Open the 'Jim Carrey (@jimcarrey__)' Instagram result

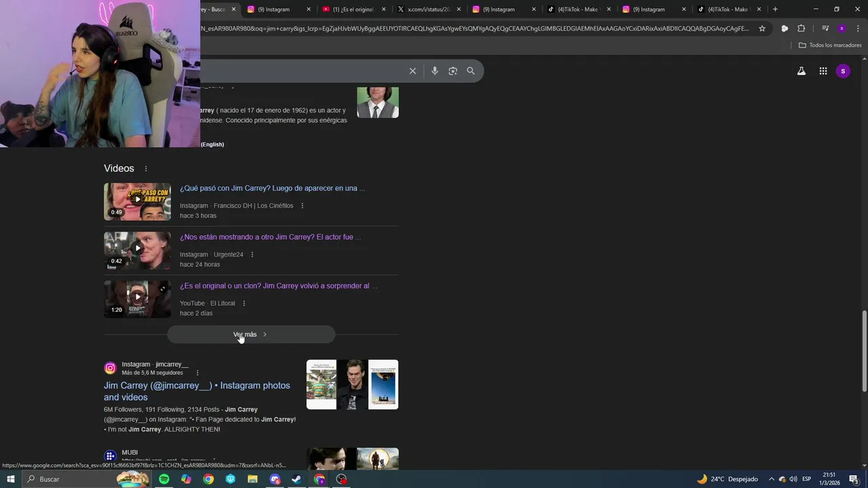point(197,391)
